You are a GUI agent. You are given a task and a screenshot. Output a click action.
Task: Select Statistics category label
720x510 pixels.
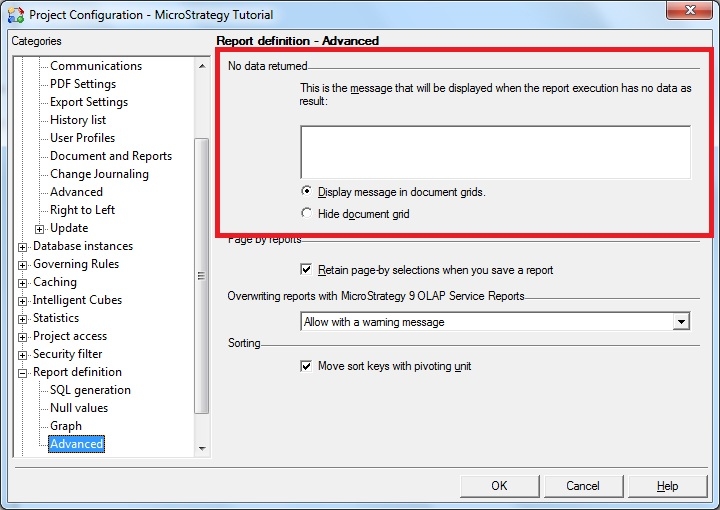(56, 318)
